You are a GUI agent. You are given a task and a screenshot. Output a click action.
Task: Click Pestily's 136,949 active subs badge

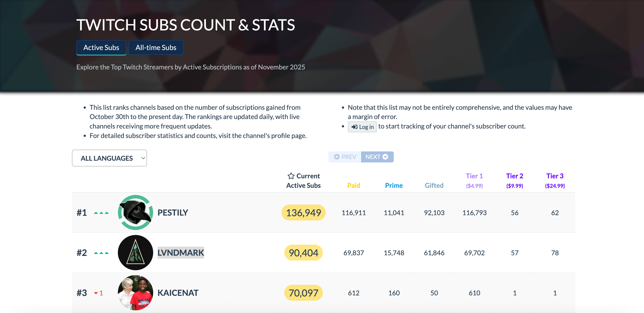point(303,213)
